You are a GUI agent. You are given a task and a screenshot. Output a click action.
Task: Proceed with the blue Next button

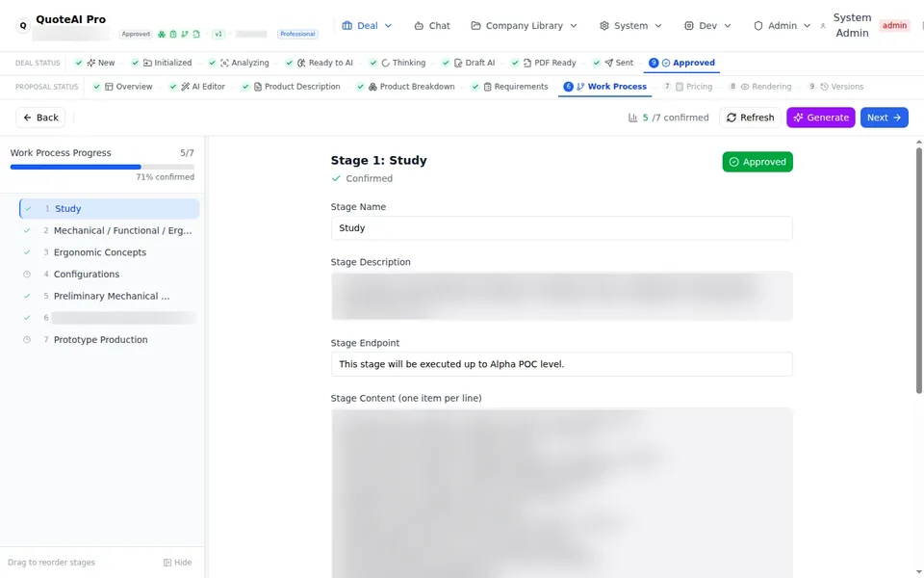click(884, 118)
